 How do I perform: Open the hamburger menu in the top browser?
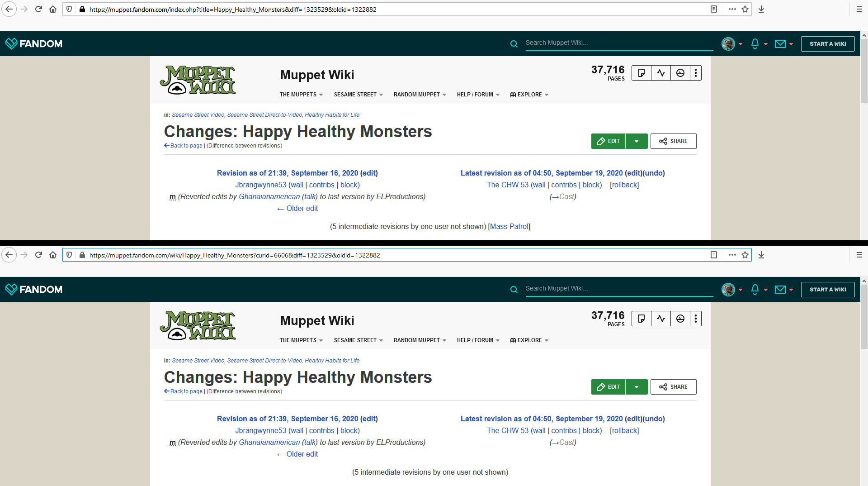[859, 9]
